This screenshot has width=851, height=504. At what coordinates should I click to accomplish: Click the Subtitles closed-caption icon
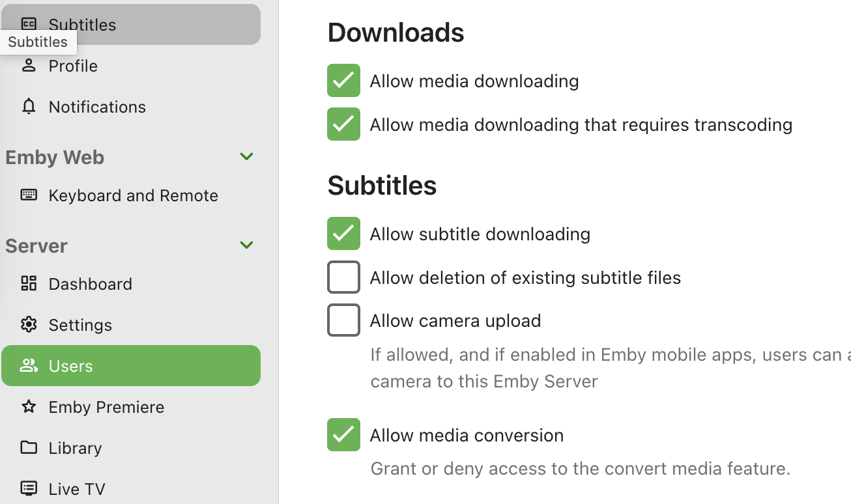pyautogui.click(x=29, y=23)
